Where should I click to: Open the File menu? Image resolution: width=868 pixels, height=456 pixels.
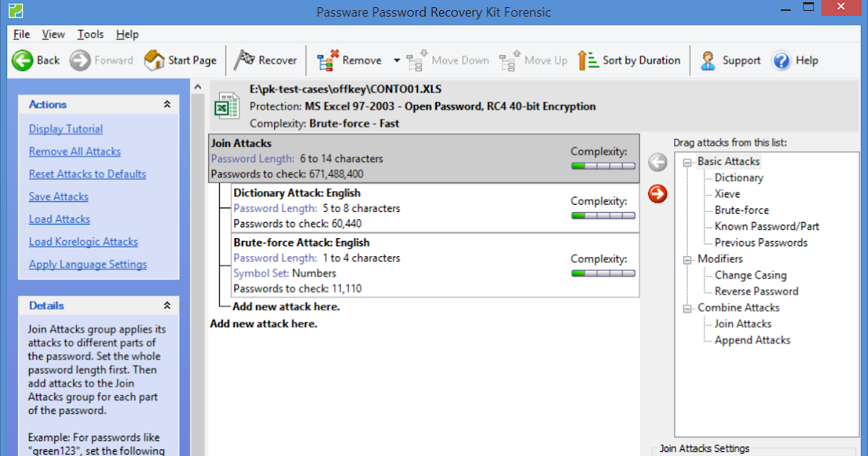[x=22, y=34]
